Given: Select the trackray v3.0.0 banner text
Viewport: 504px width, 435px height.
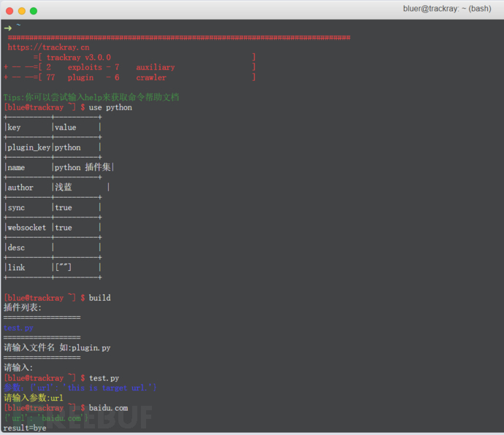Looking at the screenshot, I should [79, 58].
